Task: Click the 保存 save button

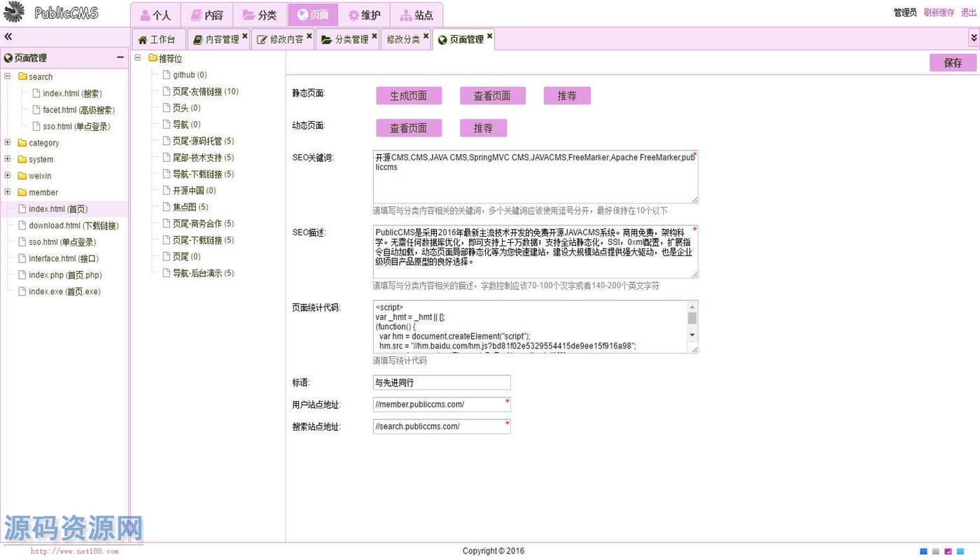Action: coord(953,62)
